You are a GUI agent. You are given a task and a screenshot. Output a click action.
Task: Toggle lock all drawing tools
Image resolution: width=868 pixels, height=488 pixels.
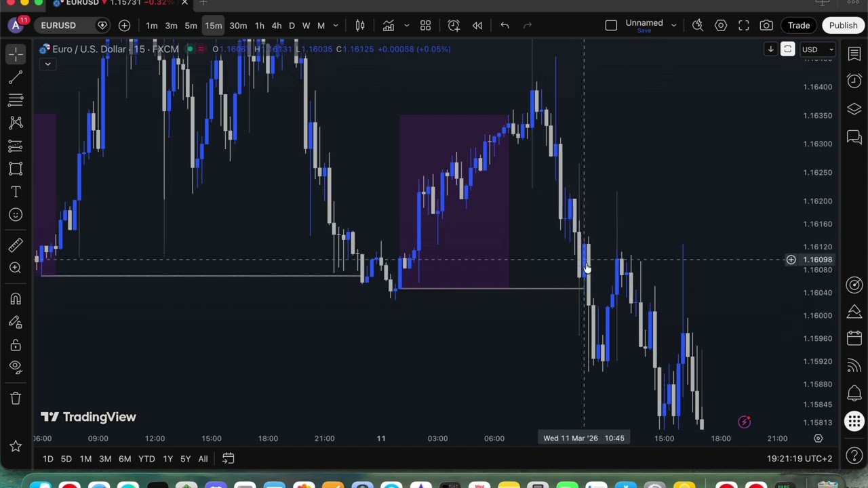(16, 345)
